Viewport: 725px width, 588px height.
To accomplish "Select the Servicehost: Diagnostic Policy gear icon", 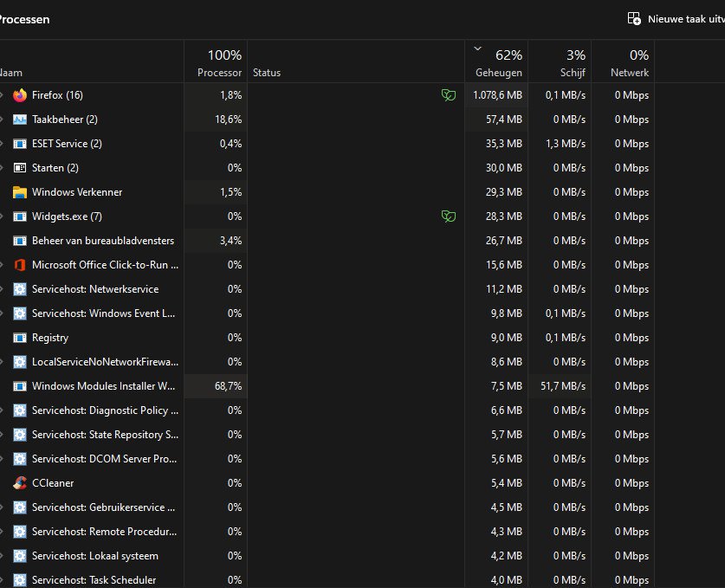I will point(20,410).
